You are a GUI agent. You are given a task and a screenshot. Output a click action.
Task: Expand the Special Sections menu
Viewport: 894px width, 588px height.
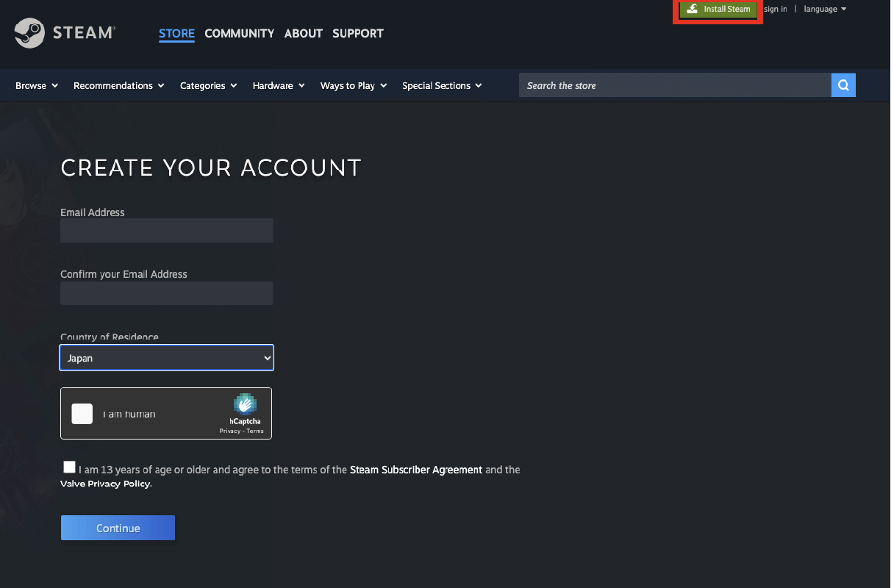[x=441, y=86]
